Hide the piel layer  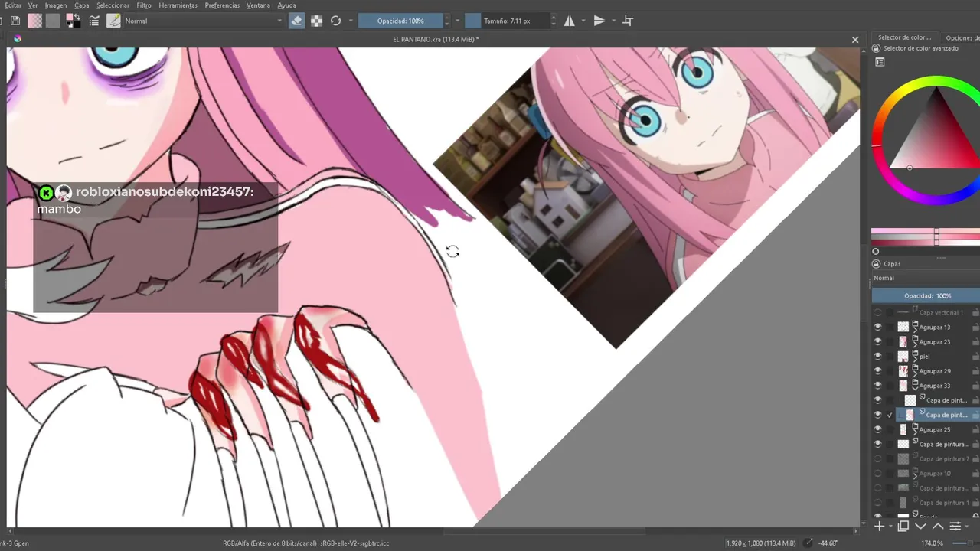click(877, 356)
